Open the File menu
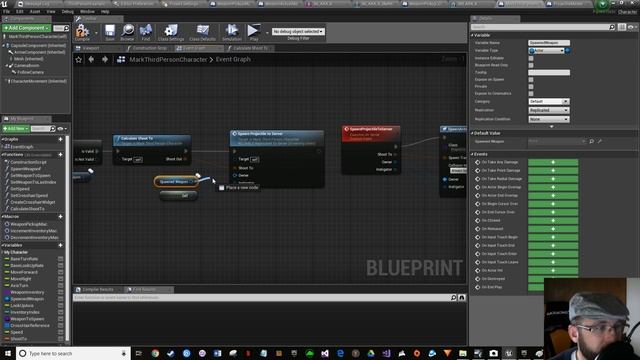This screenshot has height=360, width=640. point(7,11)
